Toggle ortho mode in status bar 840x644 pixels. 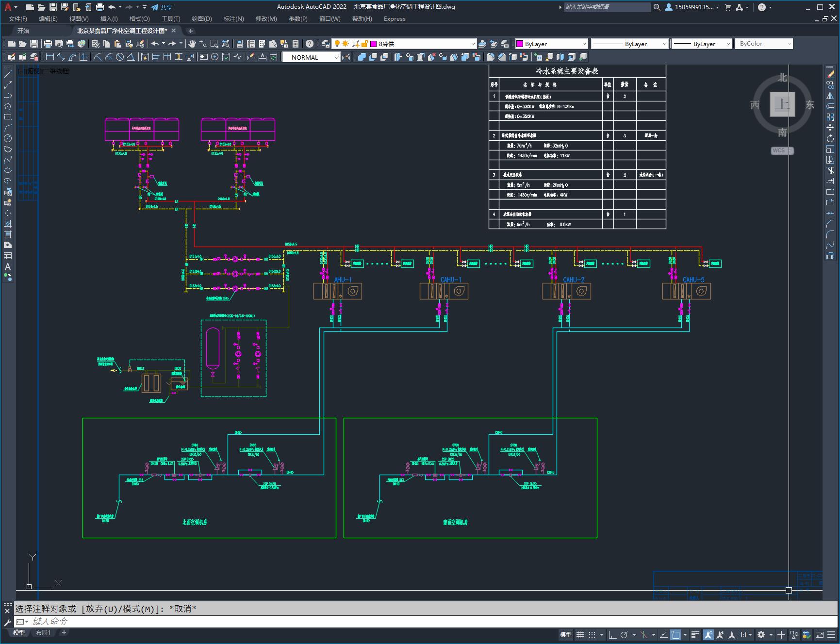pos(612,634)
